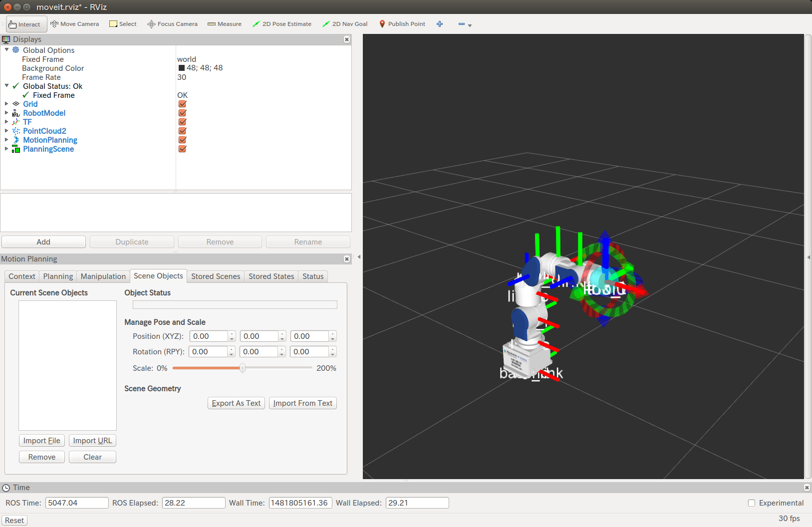
Task: Open the Stored States tab
Action: [271, 276]
